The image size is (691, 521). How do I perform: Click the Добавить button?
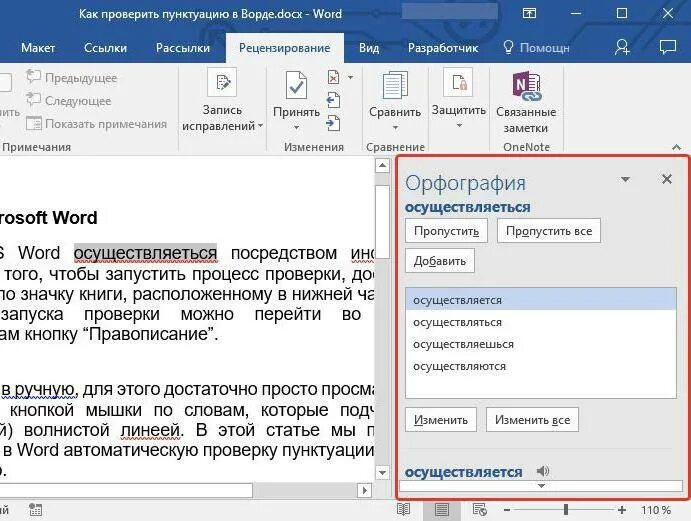click(x=440, y=261)
